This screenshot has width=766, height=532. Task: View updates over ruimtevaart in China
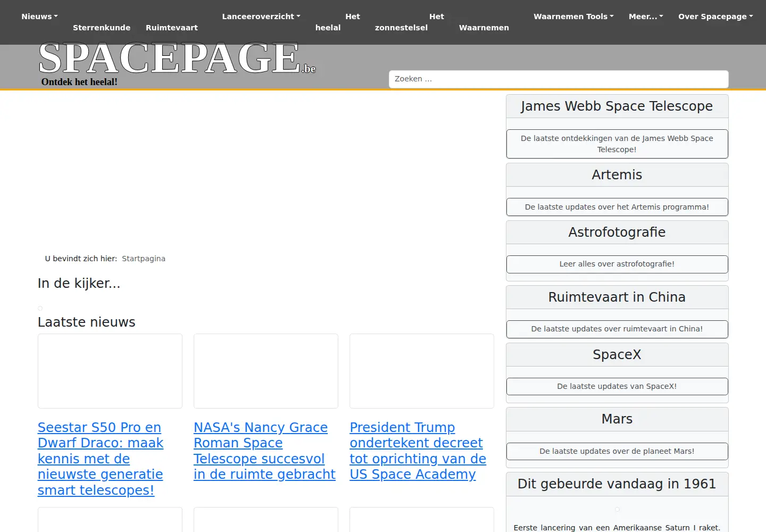point(617,329)
